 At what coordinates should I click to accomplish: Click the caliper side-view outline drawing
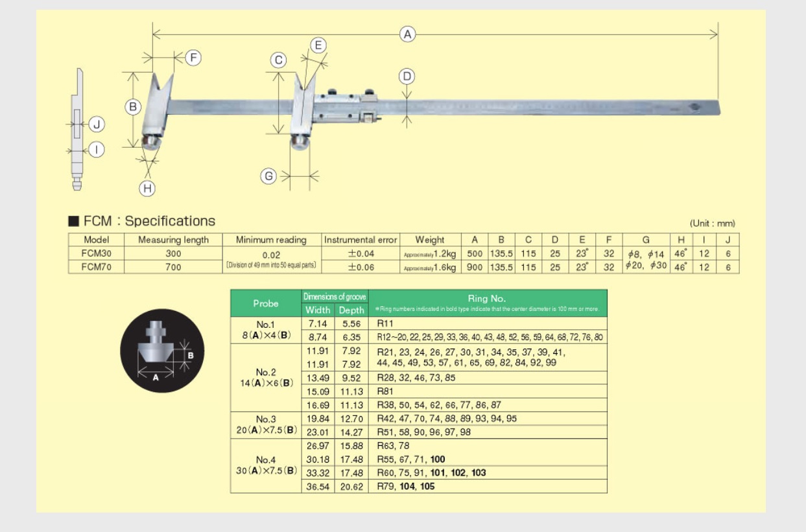click(x=78, y=129)
